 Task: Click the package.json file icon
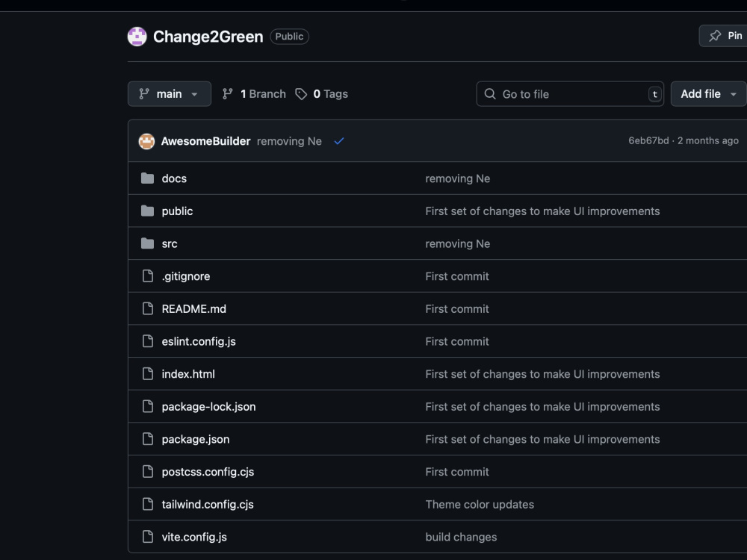(x=148, y=438)
